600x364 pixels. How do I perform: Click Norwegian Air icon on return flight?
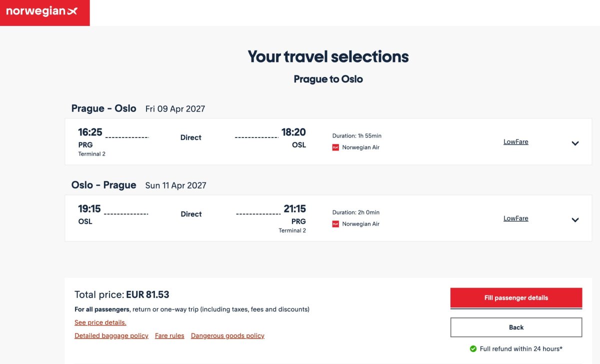pos(335,224)
